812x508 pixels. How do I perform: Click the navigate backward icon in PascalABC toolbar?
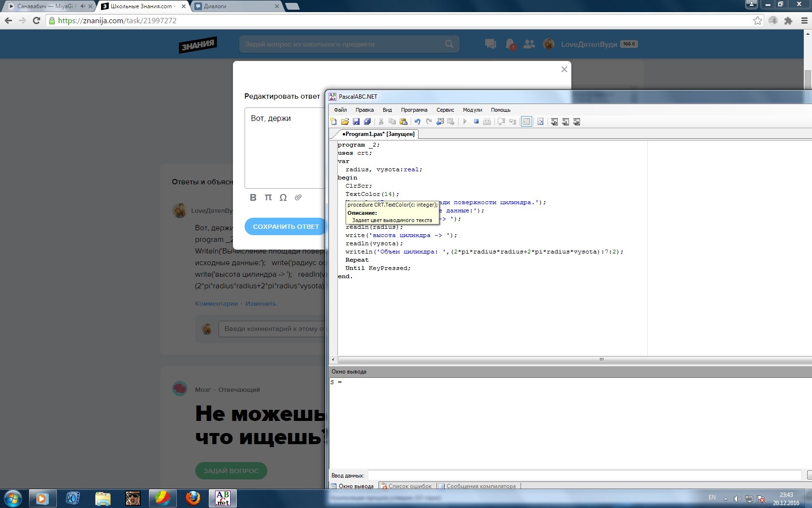pos(440,121)
